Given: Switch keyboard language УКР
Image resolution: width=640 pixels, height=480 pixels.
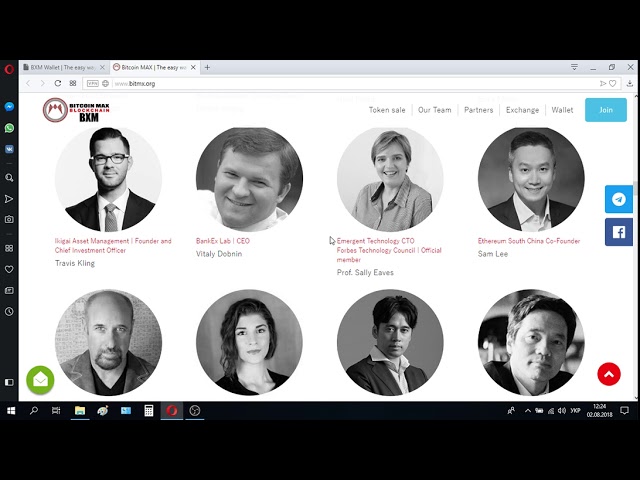Looking at the screenshot, I should pyautogui.click(x=576, y=411).
